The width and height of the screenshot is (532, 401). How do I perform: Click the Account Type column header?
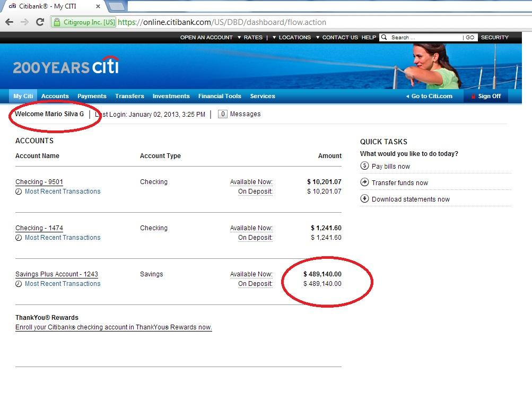tap(160, 156)
